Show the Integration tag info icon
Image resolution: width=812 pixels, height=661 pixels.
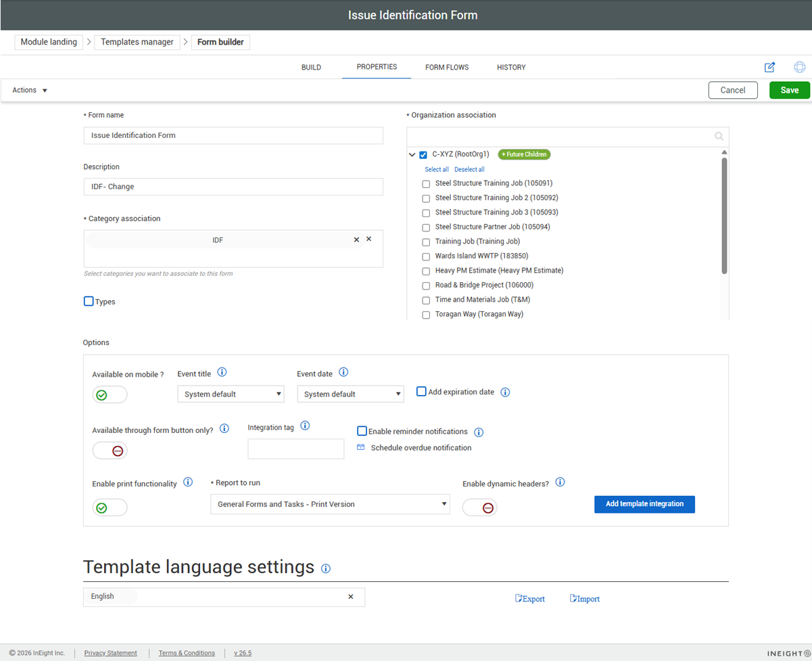[305, 426]
